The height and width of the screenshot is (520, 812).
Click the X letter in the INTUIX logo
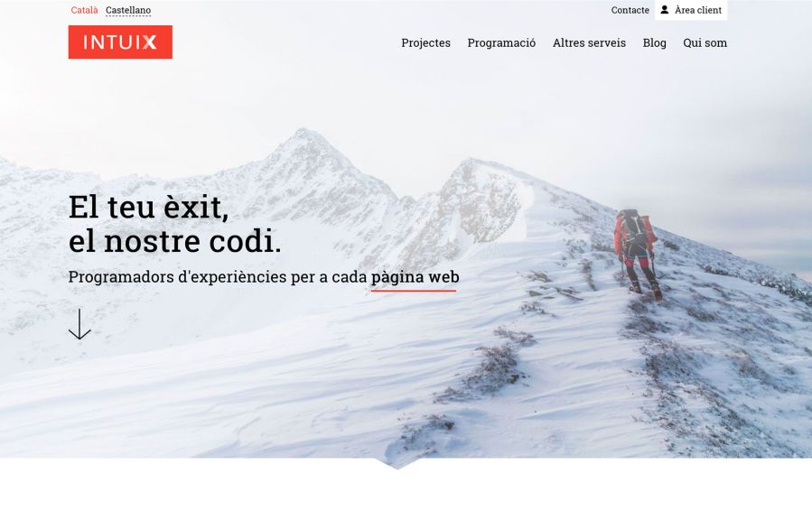150,42
